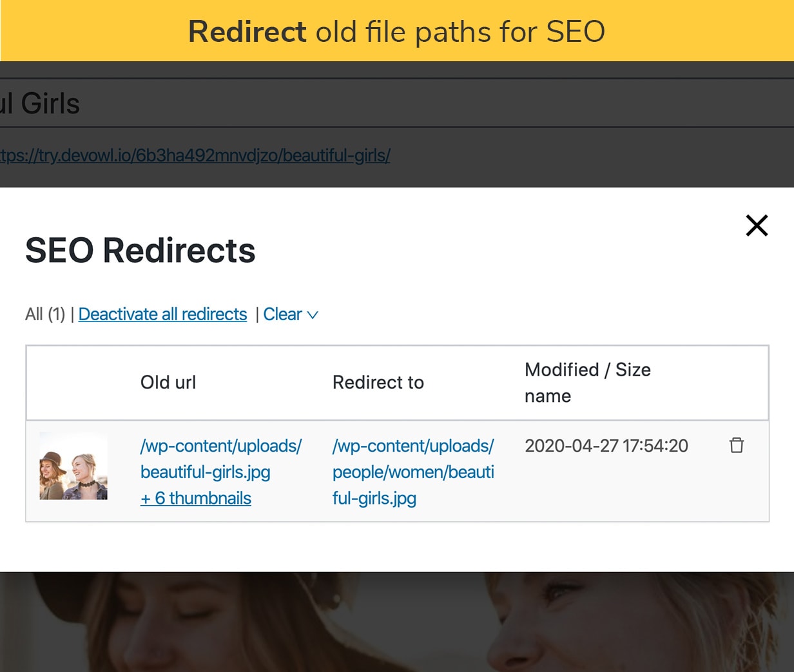Delete the beautiful-girls.jpg redirect via trash icon
This screenshot has height=672, width=794.
[736, 445]
